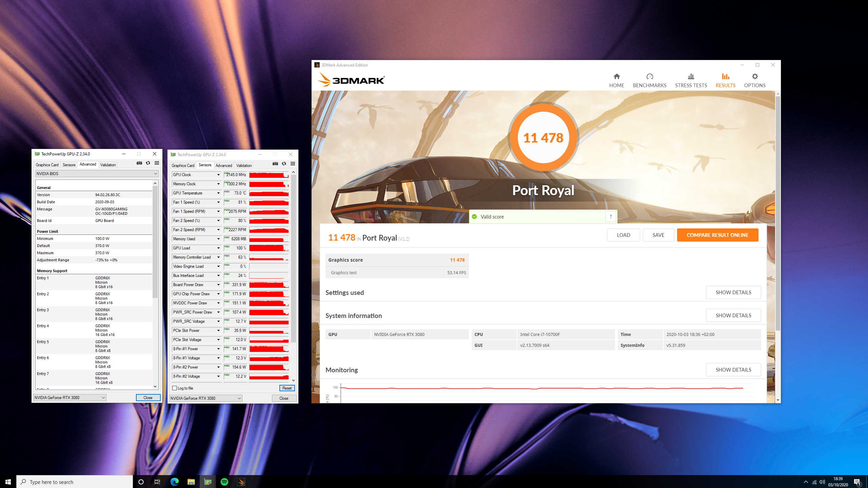Take screenshot in GPU-Z Advanced window
This screenshot has width=868, height=488.
139,163
